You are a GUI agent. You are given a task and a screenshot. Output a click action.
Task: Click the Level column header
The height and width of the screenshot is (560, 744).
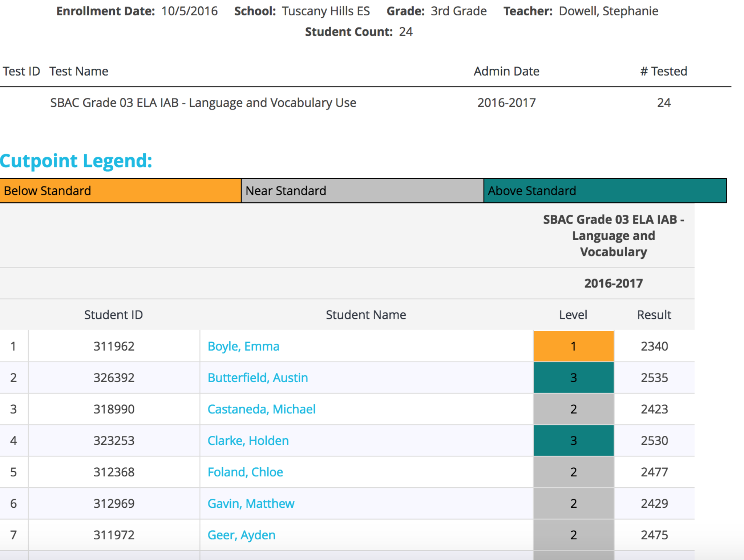[x=573, y=315]
